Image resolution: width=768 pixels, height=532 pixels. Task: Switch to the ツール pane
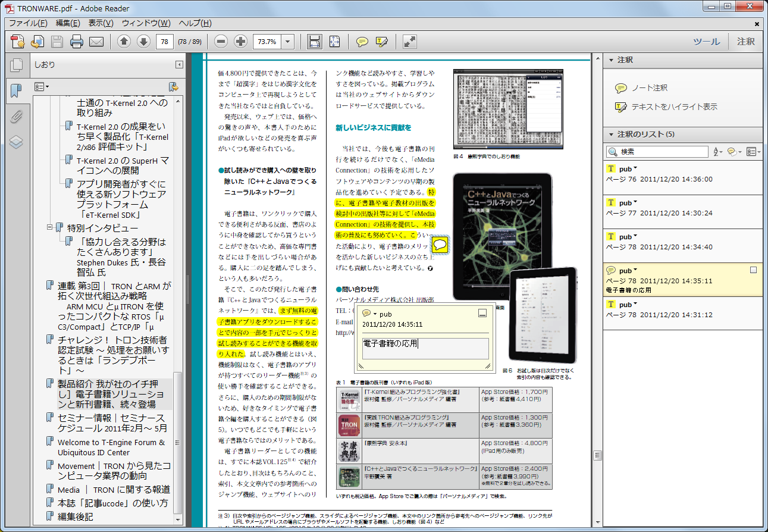[x=706, y=42]
